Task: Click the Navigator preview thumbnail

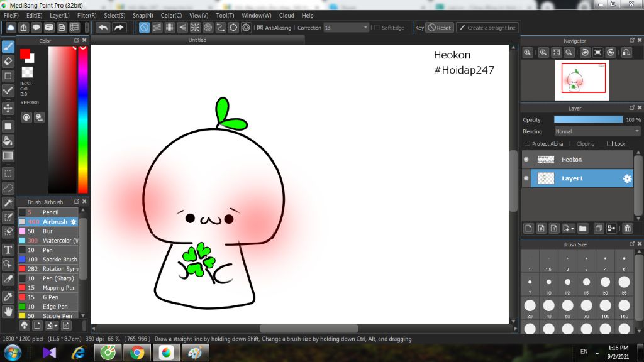Action: [x=582, y=80]
